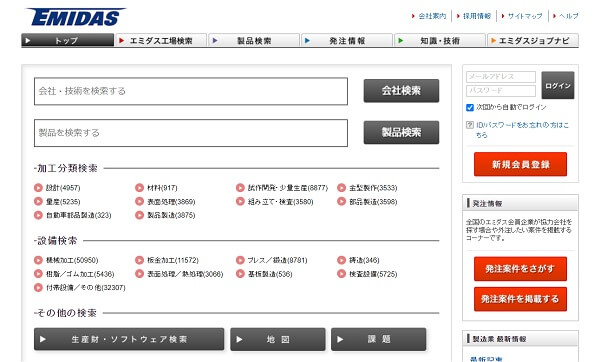Click the red arrow icon beside 樹脂／ゴム加工

(x=38, y=274)
